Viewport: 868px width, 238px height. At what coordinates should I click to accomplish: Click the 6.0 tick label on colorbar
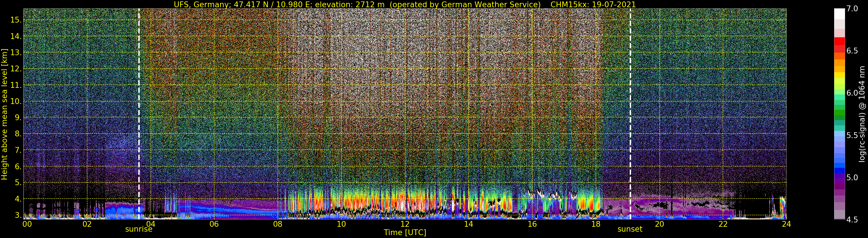tap(852, 93)
